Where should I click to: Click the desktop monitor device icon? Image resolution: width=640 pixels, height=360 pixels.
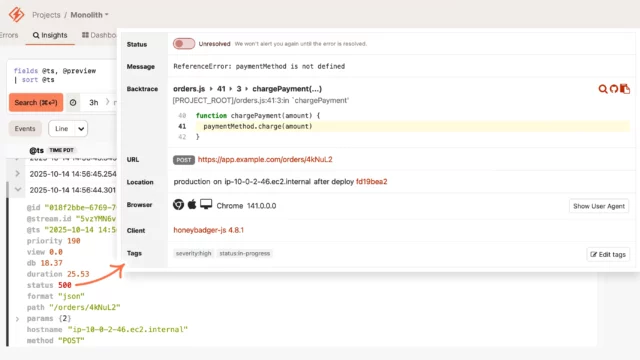[206, 204]
